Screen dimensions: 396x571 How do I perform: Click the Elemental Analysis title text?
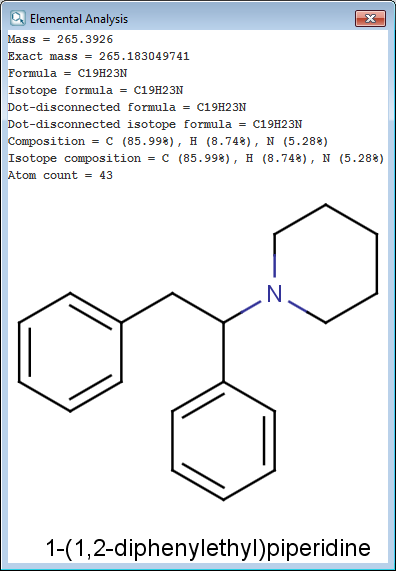79,19
